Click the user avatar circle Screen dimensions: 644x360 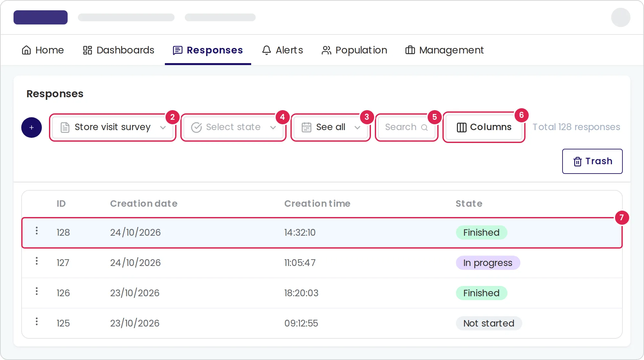(x=620, y=17)
